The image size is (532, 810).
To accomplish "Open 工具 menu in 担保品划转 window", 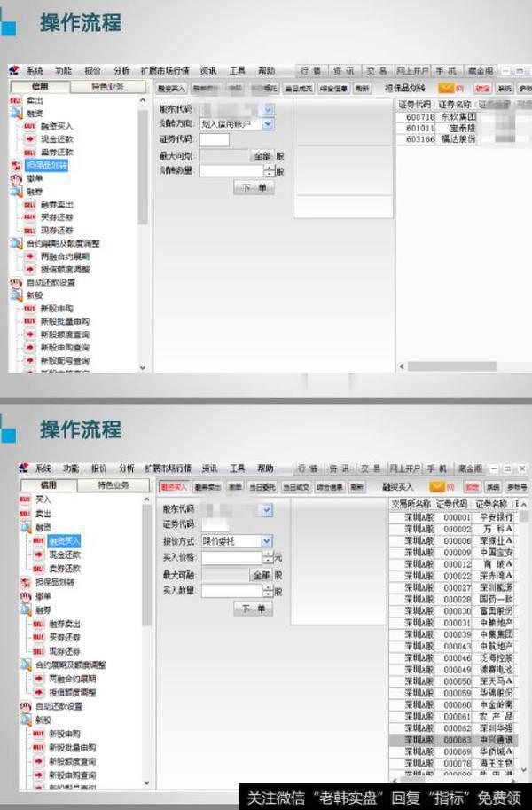I will click(x=237, y=71).
